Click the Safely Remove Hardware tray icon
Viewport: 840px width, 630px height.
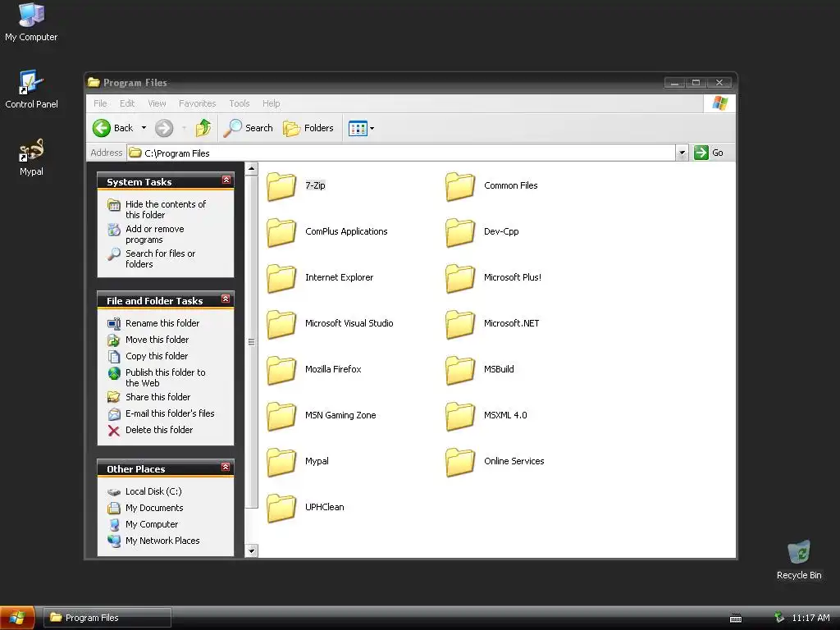[x=779, y=618]
